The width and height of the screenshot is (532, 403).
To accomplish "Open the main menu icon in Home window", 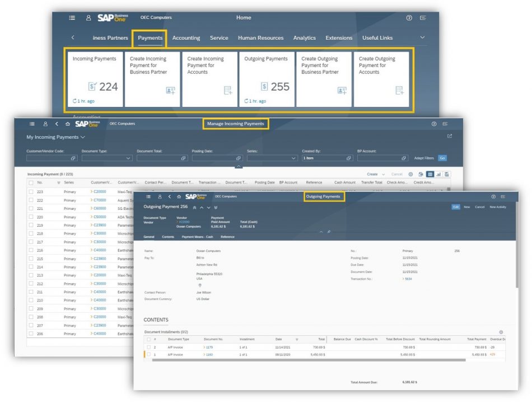I will pyautogui.click(x=72, y=18).
